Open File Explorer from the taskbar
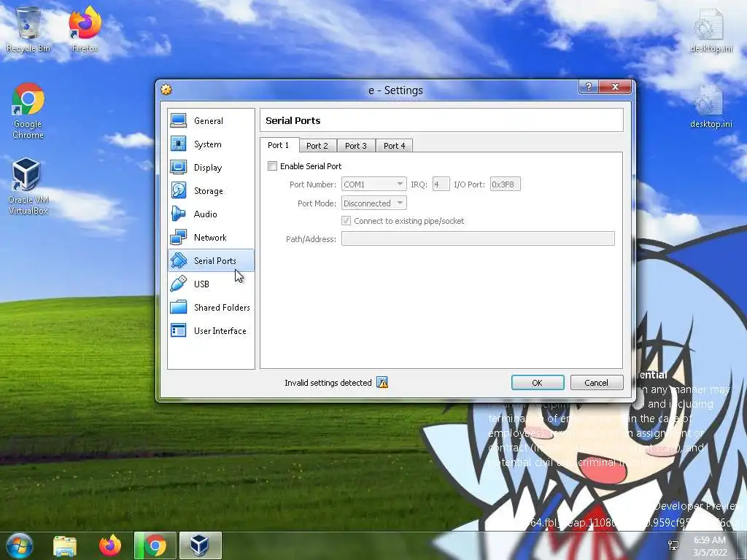 click(x=65, y=545)
